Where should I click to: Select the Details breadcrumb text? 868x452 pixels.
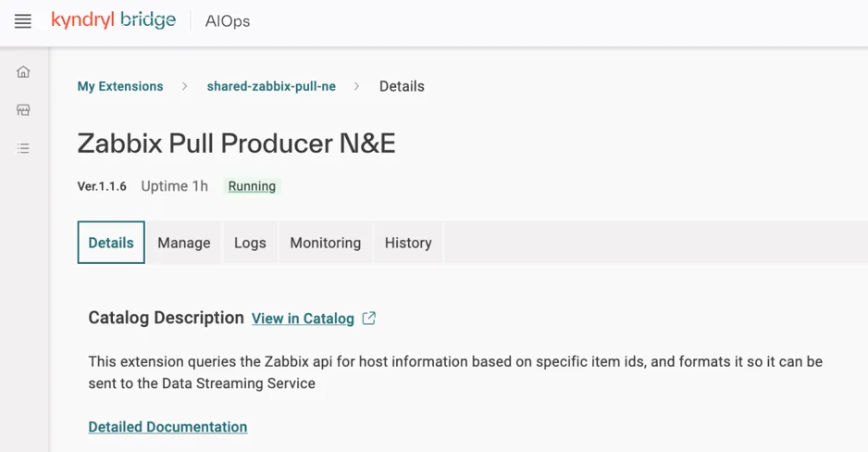pyautogui.click(x=402, y=86)
